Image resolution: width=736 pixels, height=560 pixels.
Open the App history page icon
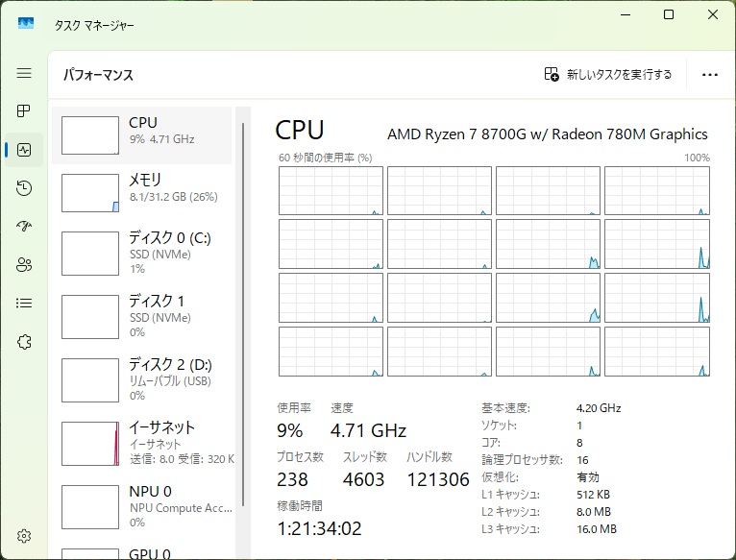pyautogui.click(x=24, y=188)
